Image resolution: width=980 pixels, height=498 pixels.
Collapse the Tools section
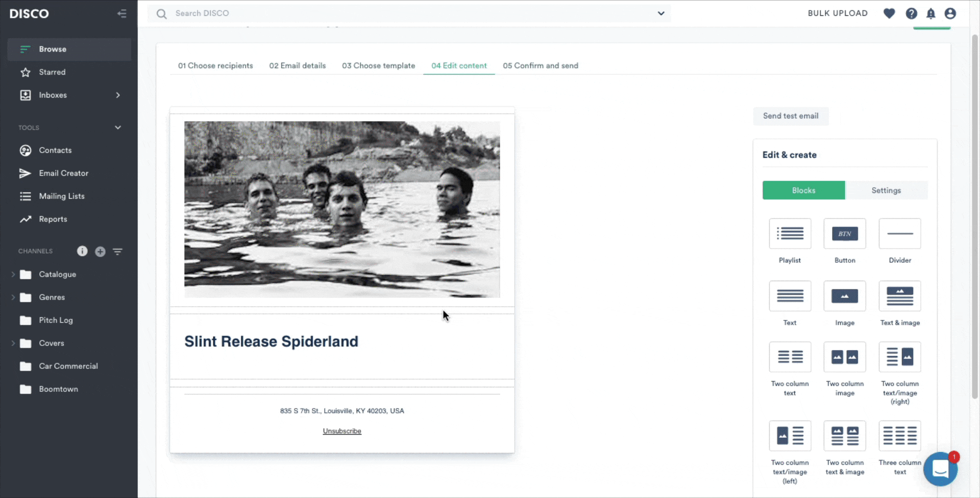click(x=118, y=128)
